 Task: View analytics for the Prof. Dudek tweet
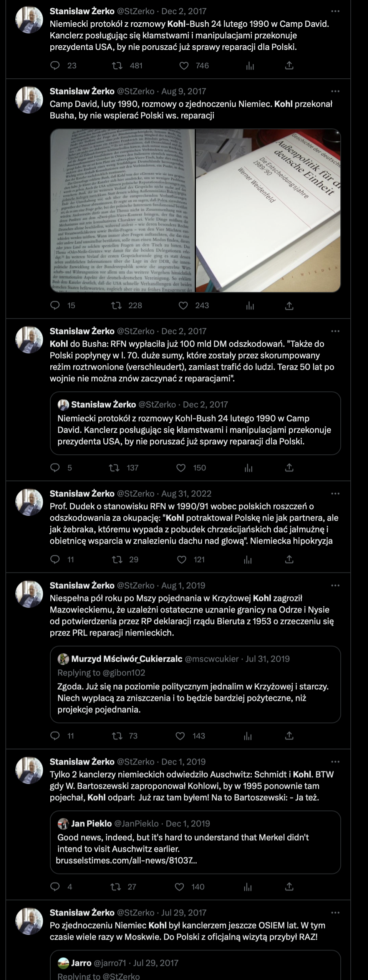click(x=248, y=560)
